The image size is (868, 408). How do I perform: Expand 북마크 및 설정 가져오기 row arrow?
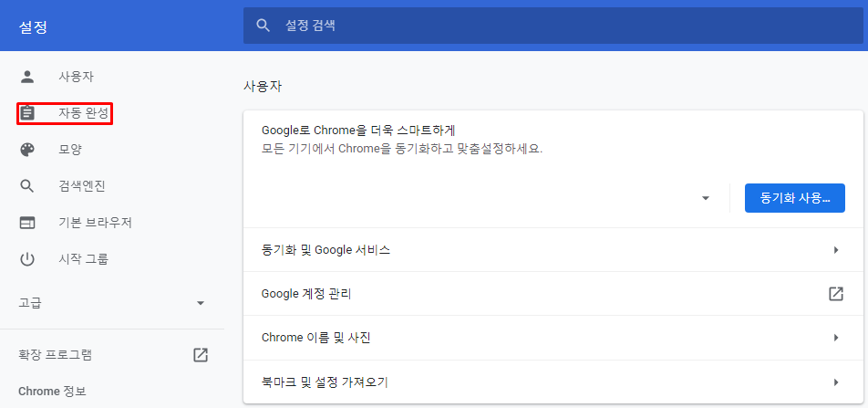point(836,382)
